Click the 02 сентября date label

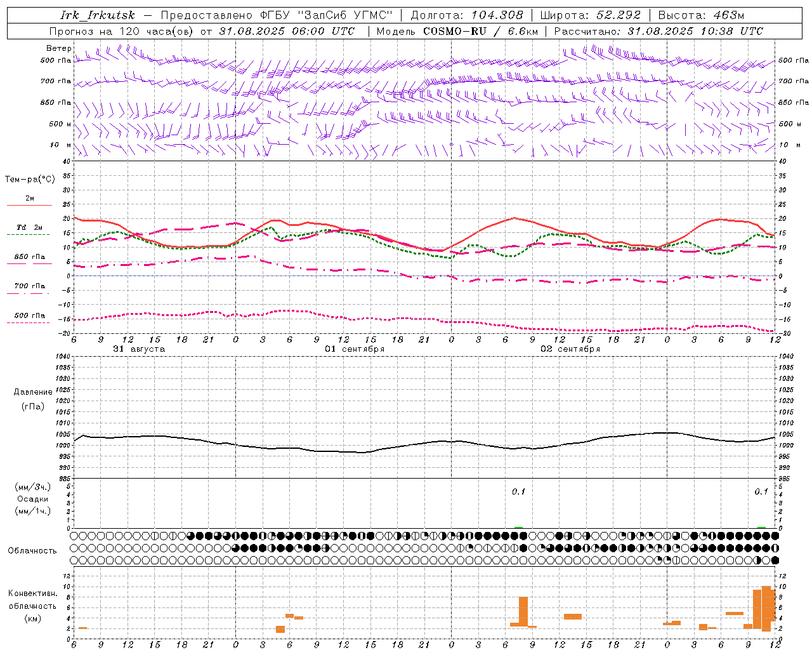point(570,349)
